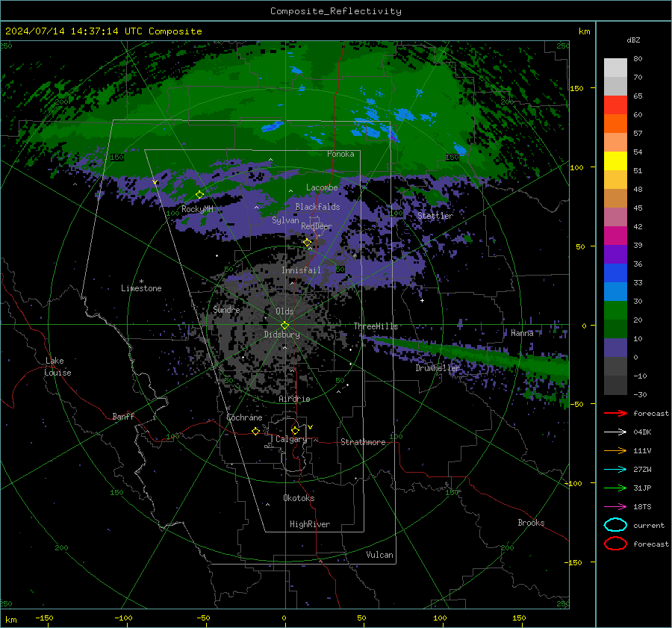This screenshot has height=628, width=672.
Task: Click the red forecast oval icon
Action: click(x=615, y=544)
